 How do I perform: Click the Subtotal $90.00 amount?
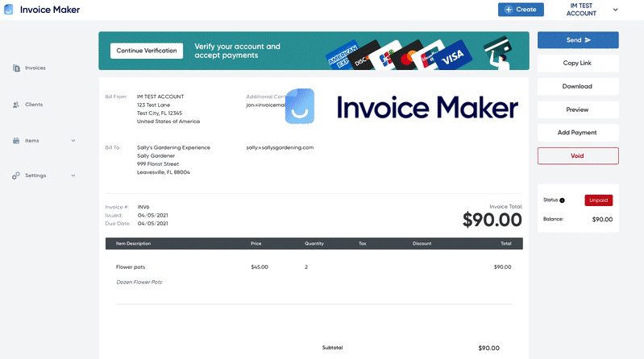pos(488,348)
